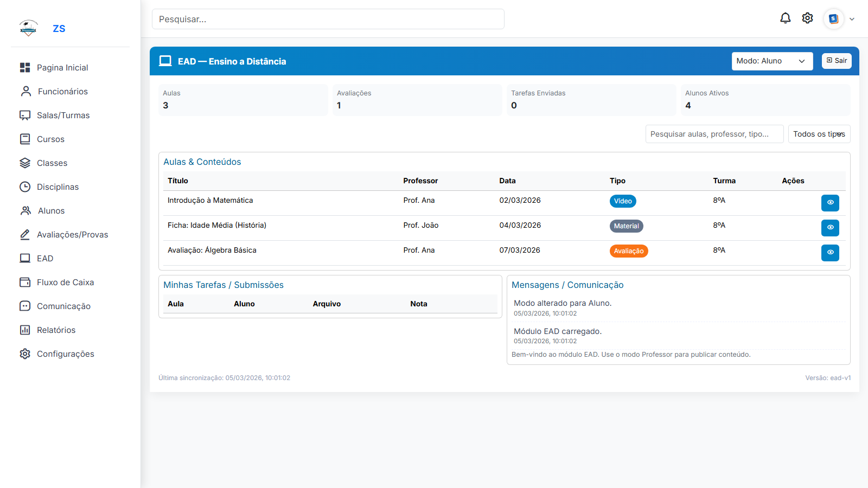Click the Sair button
This screenshot has height=488, width=868.
(x=836, y=61)
